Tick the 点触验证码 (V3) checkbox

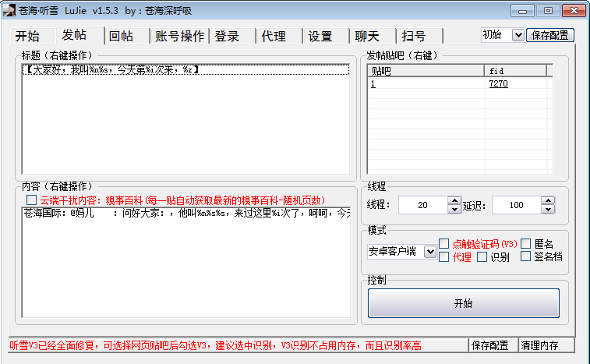[444, 243]
